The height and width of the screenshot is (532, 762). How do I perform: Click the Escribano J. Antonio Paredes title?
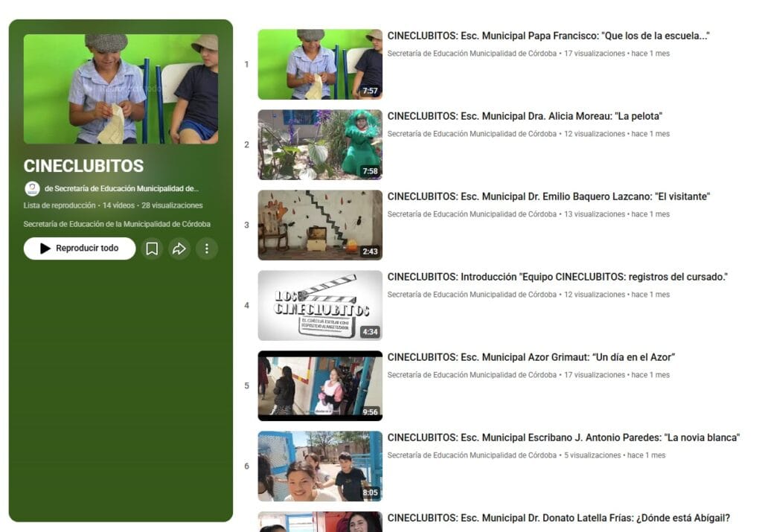[x=563, y=438]
